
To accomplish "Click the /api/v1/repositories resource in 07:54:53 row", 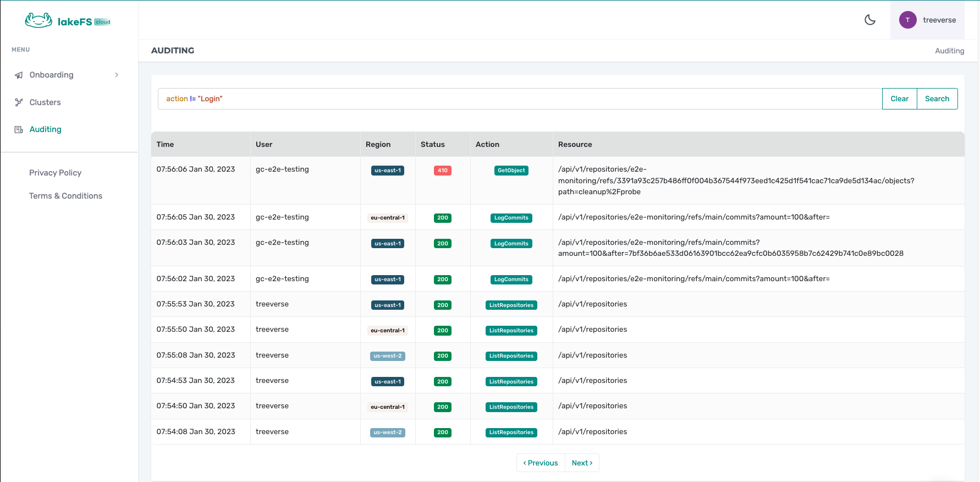I will click(x=592, y=380).
